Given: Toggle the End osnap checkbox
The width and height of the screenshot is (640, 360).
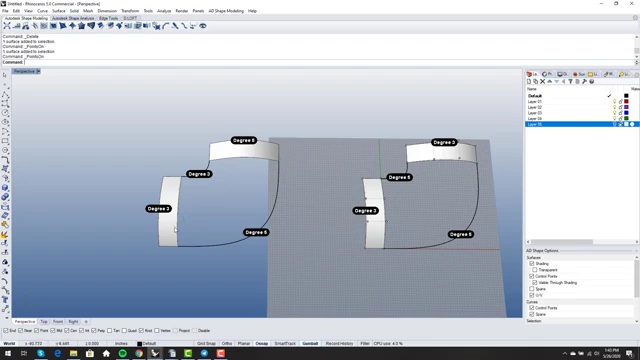Looking at the screenshot, I should pos(6,331).
